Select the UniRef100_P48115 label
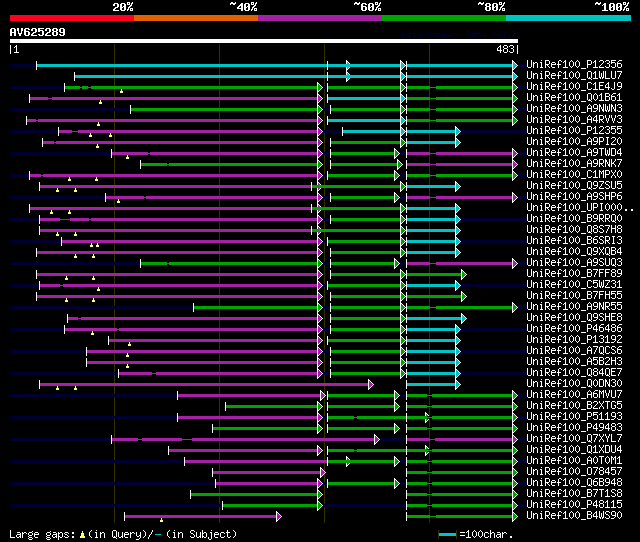The image size is (640, 542). 574,505
